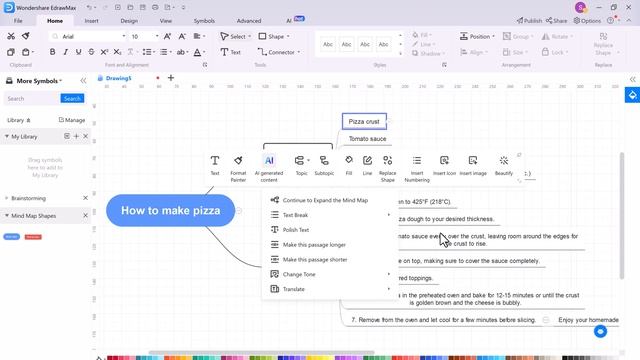Viewport: 640px width, 360px height.
Task: Choose Polish Text menu item
Action: point(330,230)
